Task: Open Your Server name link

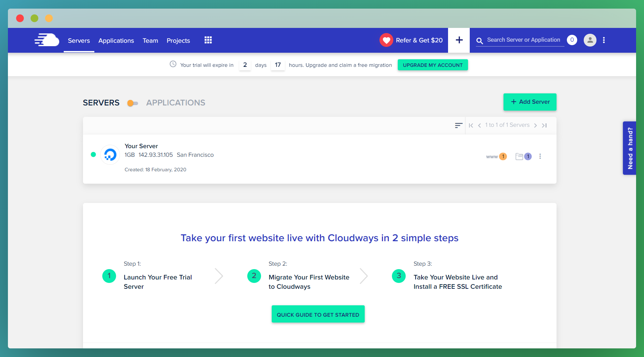Action: (141, 146)
